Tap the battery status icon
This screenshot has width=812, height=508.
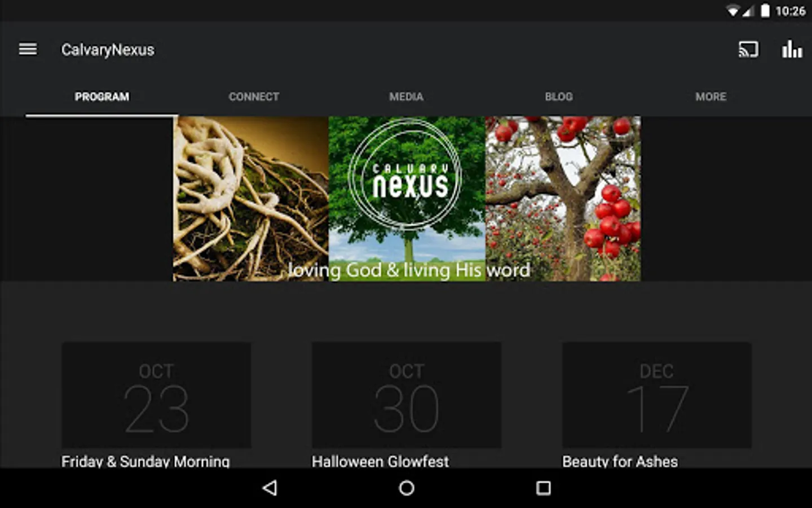[x=765, y=11]
